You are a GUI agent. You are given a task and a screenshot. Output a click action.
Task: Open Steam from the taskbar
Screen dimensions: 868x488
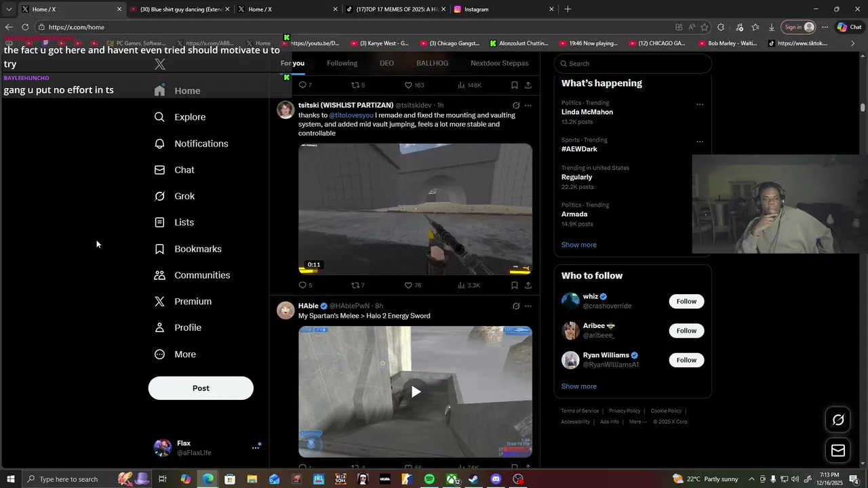[x=473, y=479]
